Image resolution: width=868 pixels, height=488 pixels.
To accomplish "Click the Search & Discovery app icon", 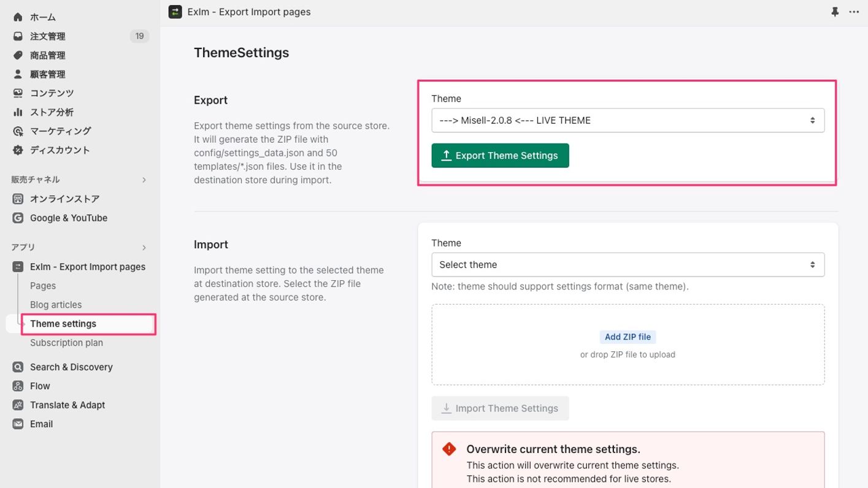I will click(18, 367).
